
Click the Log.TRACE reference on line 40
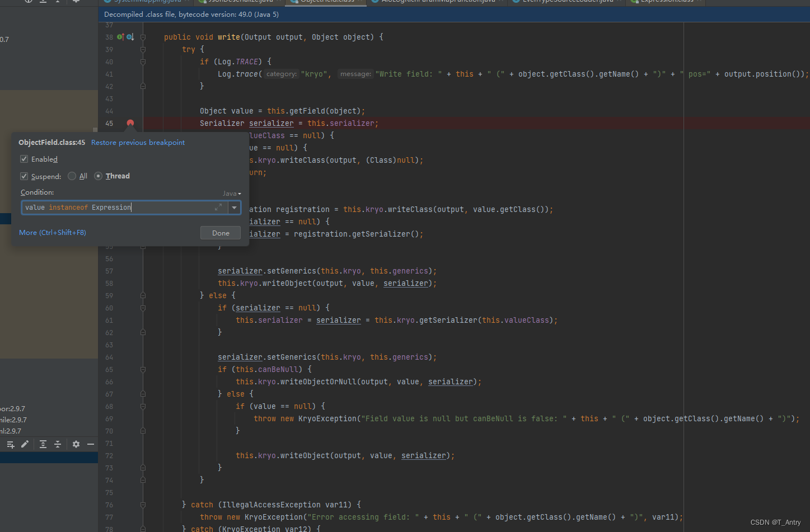click(x=238, y=62)
